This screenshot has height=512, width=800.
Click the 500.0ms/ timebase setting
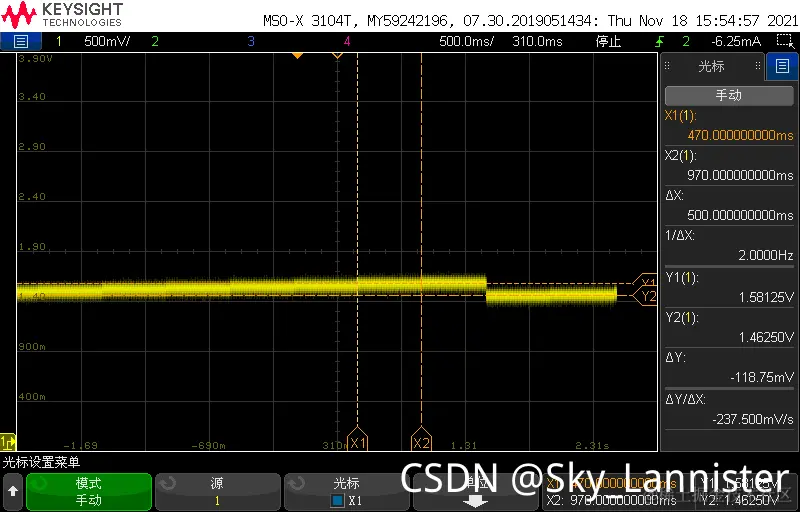(466, 41)
